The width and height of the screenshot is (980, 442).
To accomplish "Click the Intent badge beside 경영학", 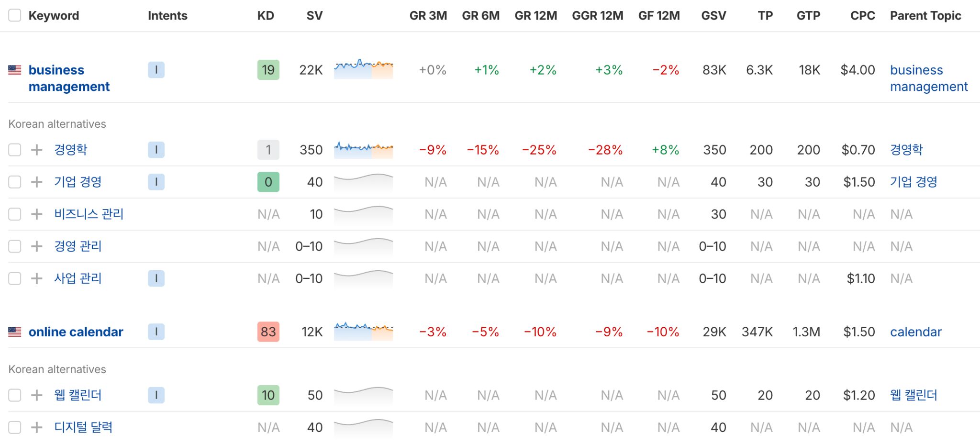I will 156,150.
